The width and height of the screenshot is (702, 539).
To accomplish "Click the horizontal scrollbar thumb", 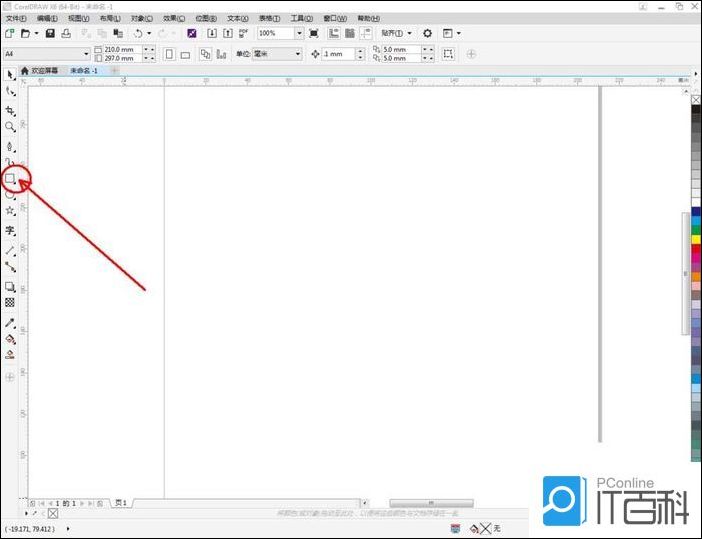I will point(431,503).
